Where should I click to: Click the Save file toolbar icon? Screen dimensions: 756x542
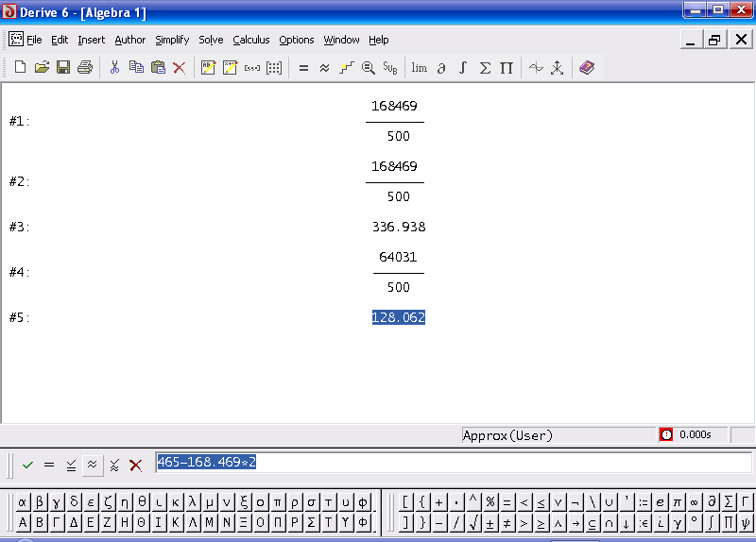point(63,67)
